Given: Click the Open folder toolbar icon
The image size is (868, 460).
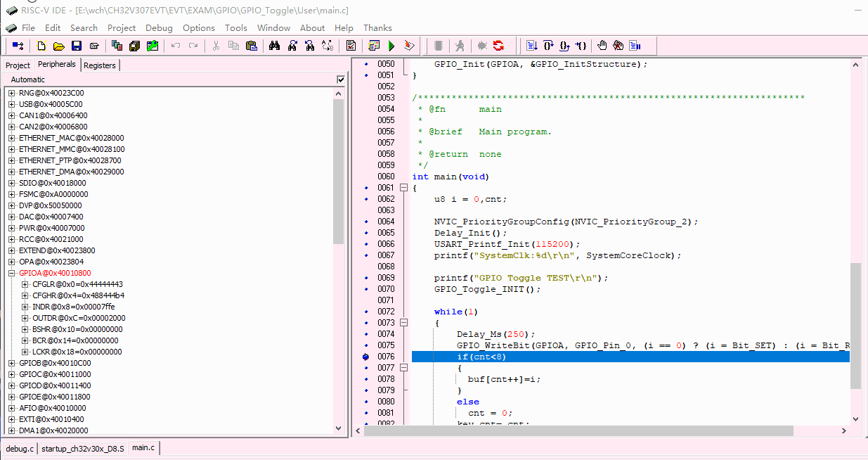Looking at the screenshot, I should tap(59, 46).
